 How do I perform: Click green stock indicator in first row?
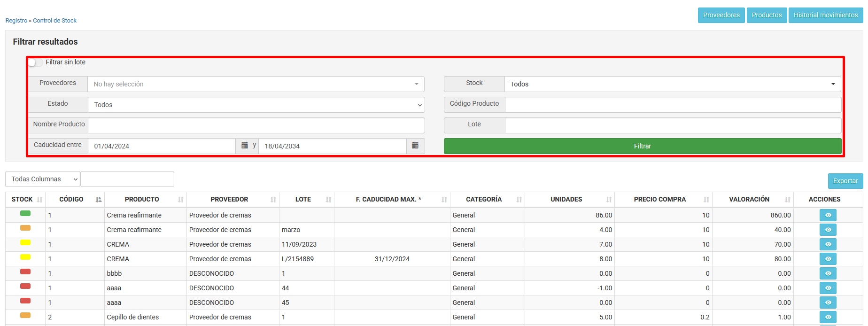[25, 214]
